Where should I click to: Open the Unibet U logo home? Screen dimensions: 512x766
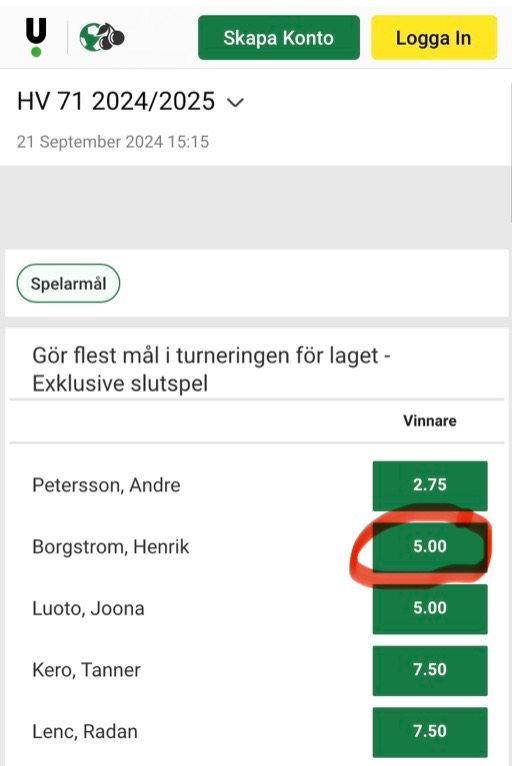(x=36, y=37)
